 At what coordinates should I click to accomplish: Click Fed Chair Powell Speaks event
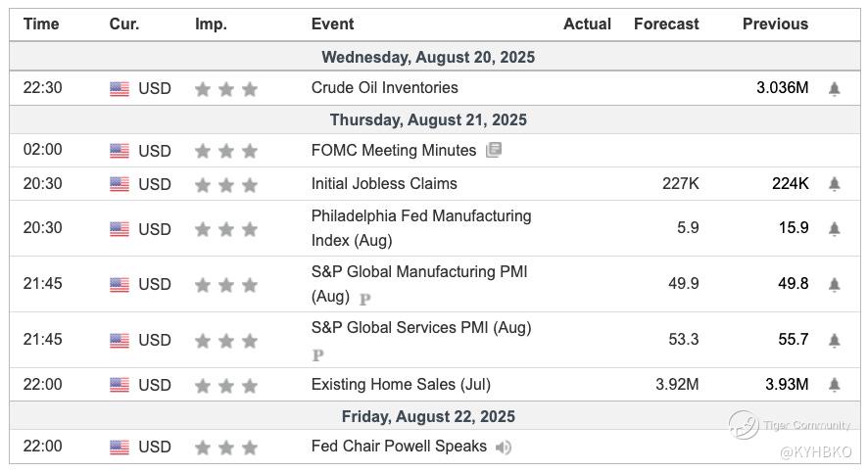click(x=399, y=447)
